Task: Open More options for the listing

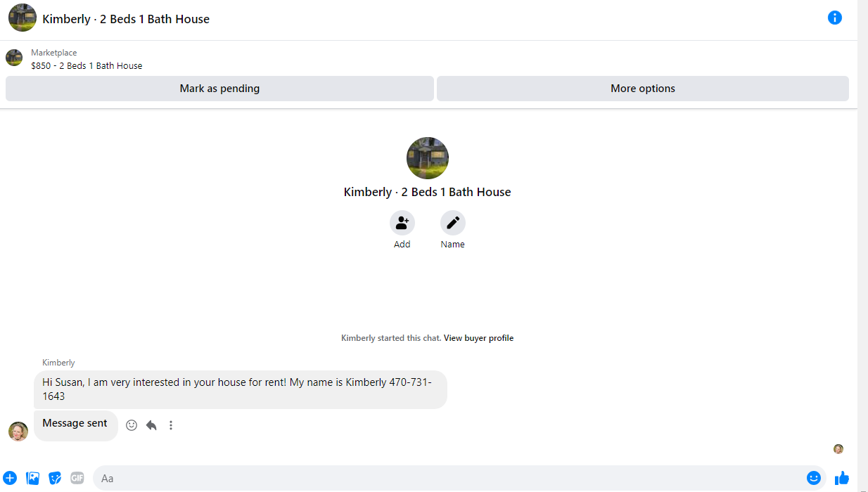Action: tap(643, 89)
